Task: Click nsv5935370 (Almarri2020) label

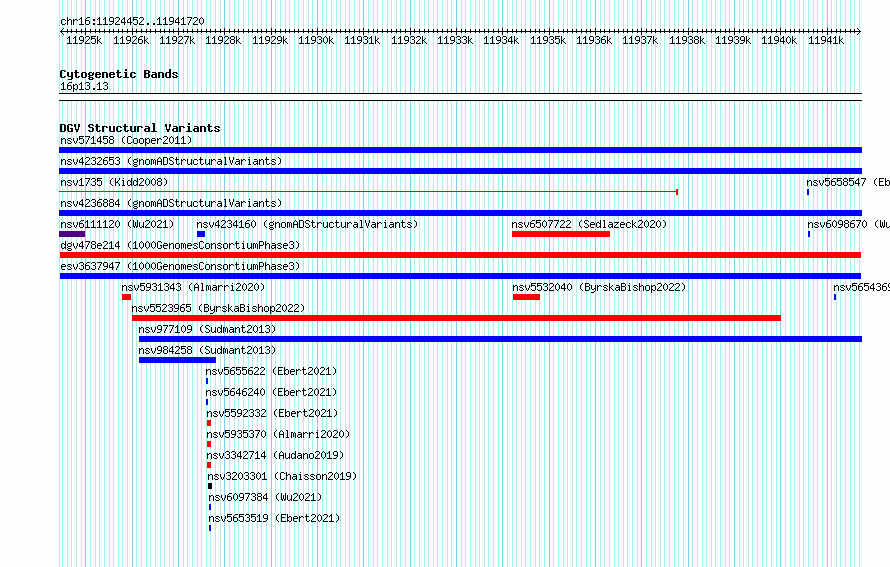Action: 278,434
